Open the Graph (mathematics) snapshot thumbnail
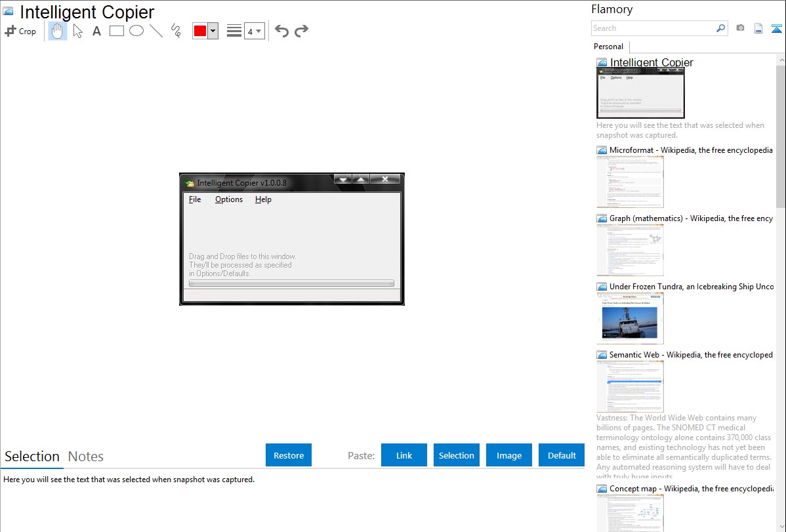Screen dimensions: 786x532 pos(630,250)
